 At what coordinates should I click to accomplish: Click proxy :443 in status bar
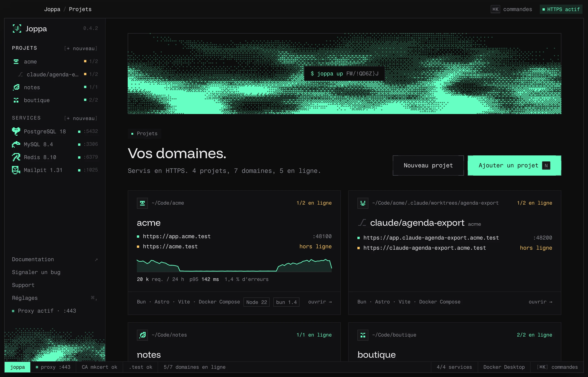[53, 367]
